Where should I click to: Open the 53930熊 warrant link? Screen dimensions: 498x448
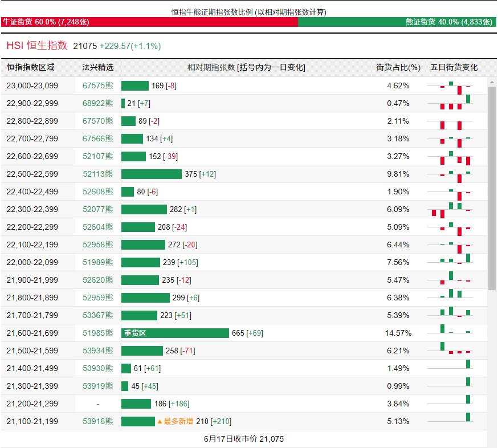(98, 369)
